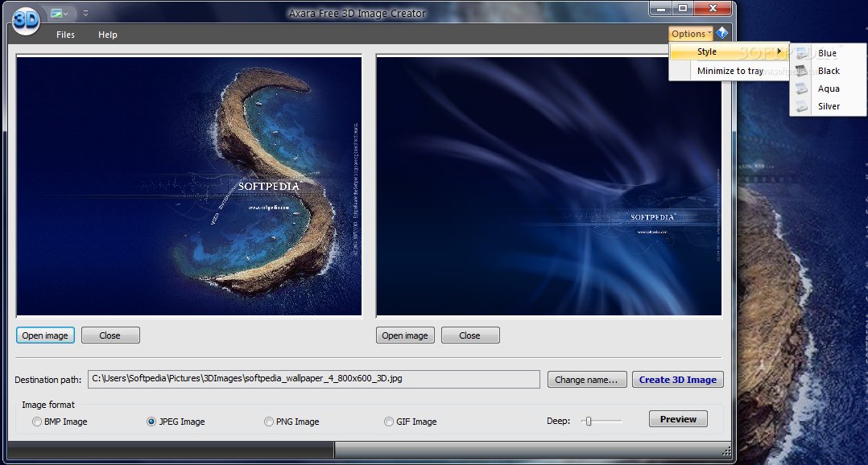
Task: Choose the GIF Image format
Action: (388, 422)
